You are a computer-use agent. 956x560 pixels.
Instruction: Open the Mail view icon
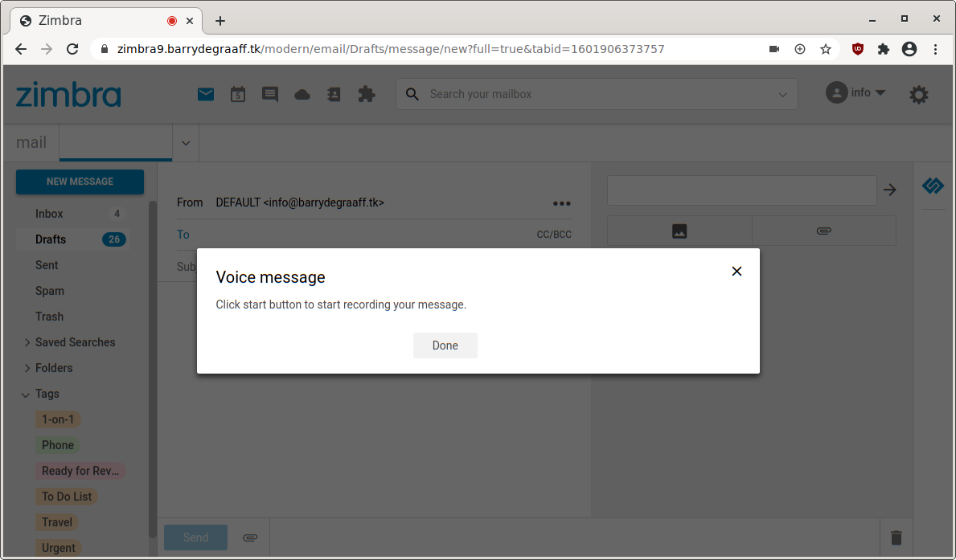[206, 95]
